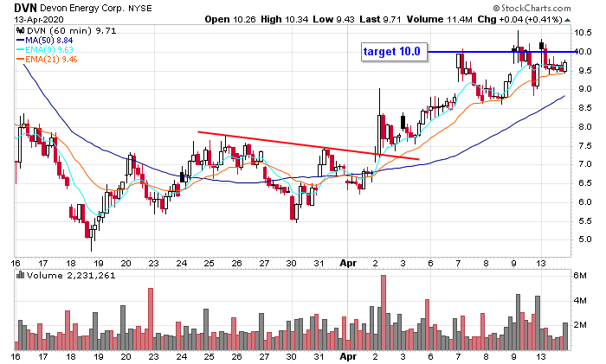Click the 6M volume axis label
606x364 pixels.
coord(580,276)
